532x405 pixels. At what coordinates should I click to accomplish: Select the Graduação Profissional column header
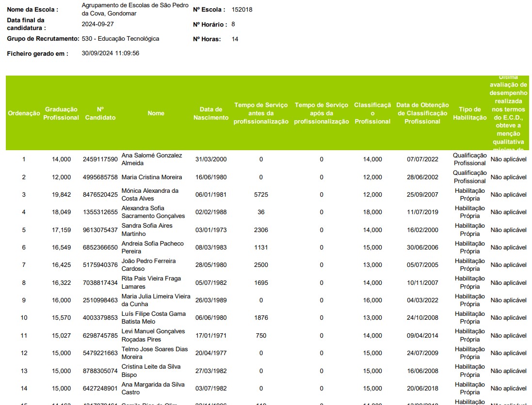(x=62, y=113)
